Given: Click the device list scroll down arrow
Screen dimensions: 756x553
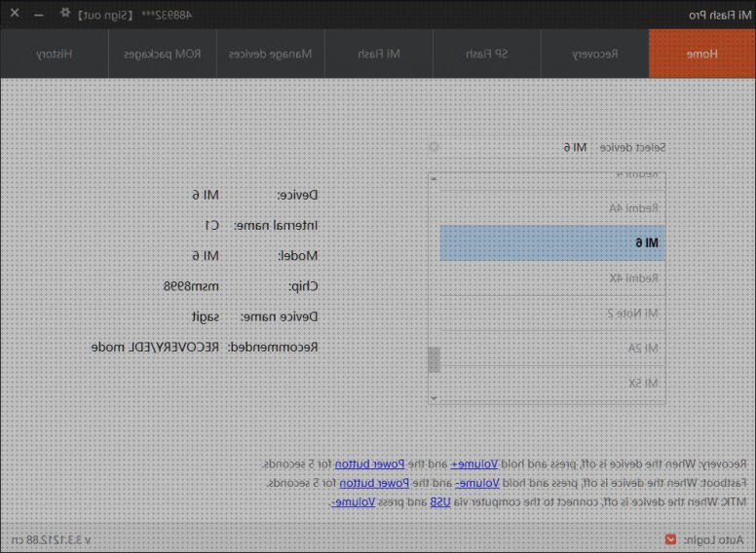Looking at the screenshot, I should pyautogui.click(x=434, y=397).
